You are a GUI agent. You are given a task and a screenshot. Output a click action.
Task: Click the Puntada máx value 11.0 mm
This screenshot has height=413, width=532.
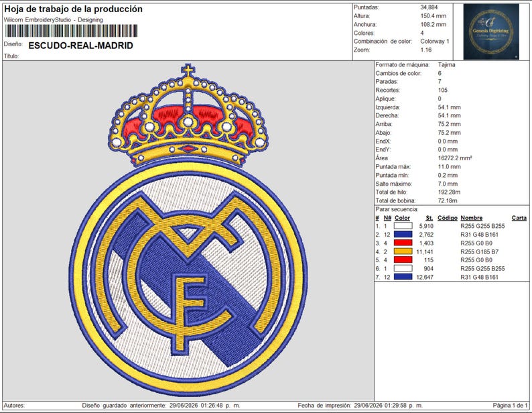449,166
